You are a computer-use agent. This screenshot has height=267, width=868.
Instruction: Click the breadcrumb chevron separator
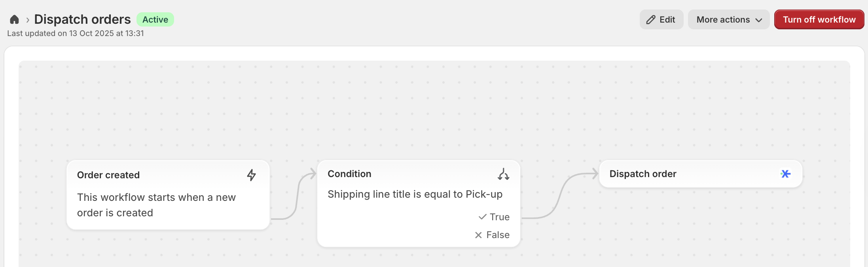(28, 20)
